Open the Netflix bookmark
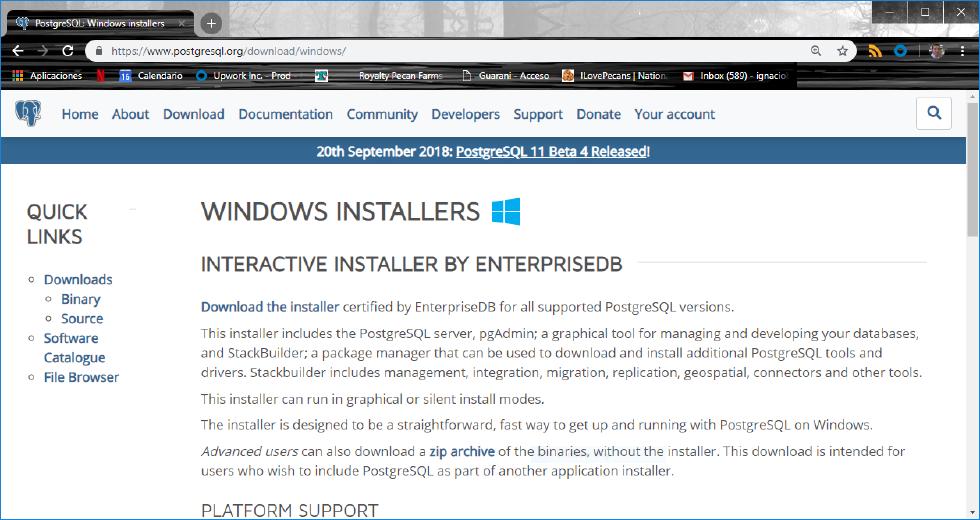Screen dimensions: 980x520 pyautogui.click(x=102, y=76)
